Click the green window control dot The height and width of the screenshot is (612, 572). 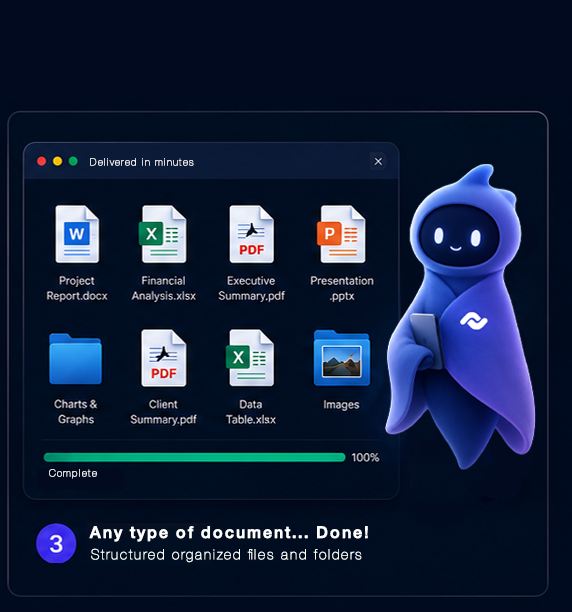73,161
